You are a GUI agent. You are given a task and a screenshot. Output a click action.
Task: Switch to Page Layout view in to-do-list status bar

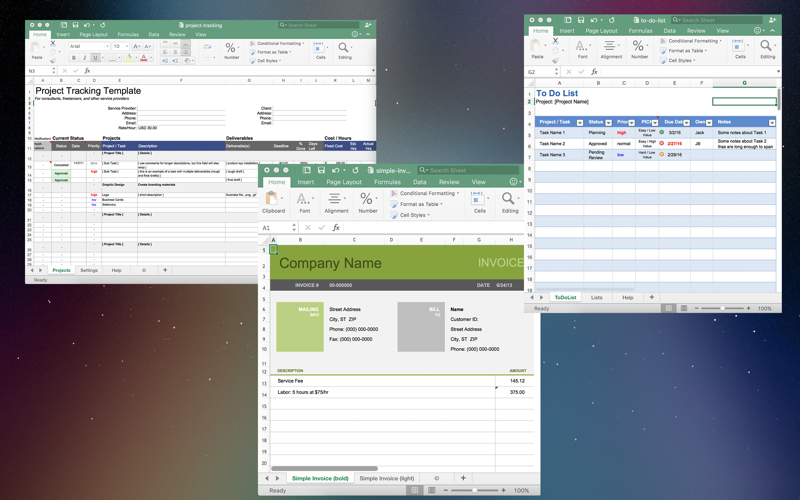[684, 308]
